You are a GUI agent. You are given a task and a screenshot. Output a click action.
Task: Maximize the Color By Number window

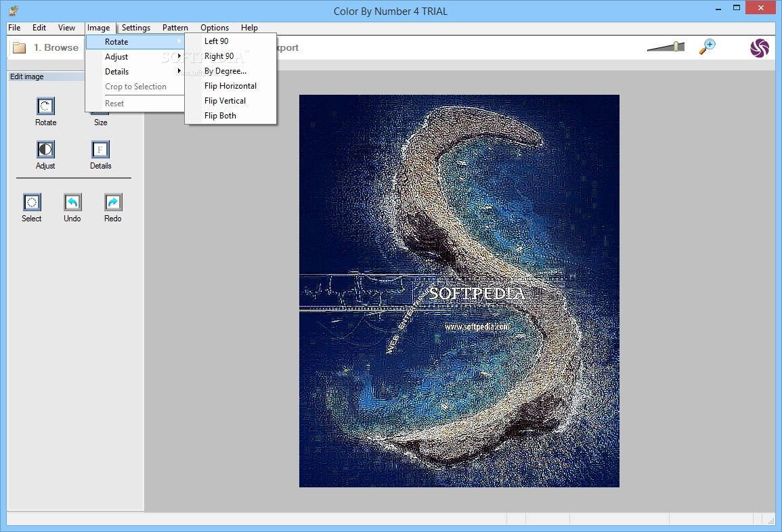click(x=736, y=8)
